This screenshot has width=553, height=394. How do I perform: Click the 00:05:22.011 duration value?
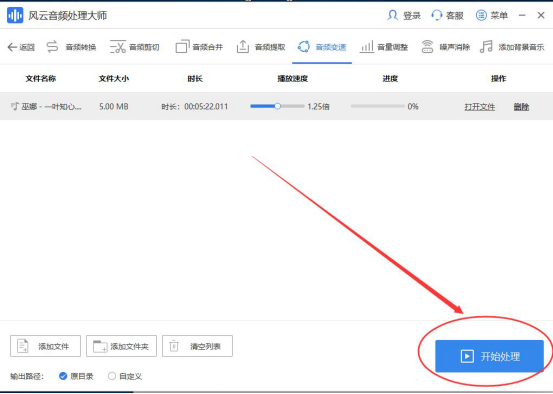coord(206,107)
